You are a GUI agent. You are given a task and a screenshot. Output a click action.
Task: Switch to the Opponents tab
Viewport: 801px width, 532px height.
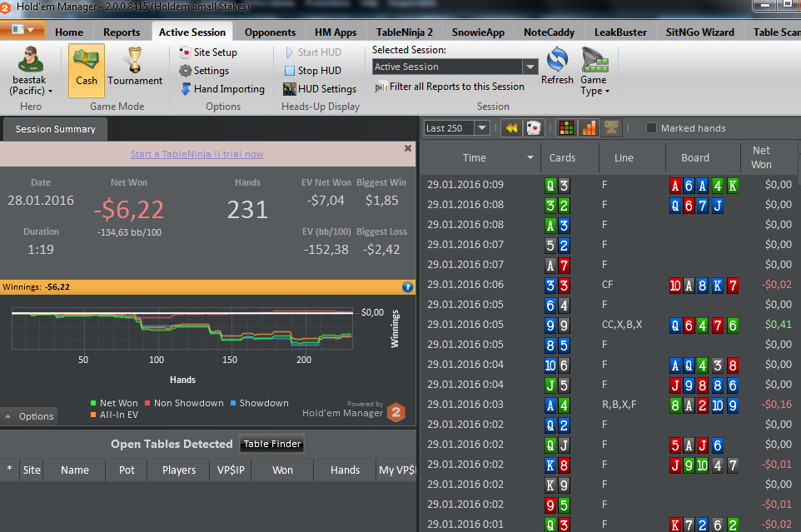[271, 32]
